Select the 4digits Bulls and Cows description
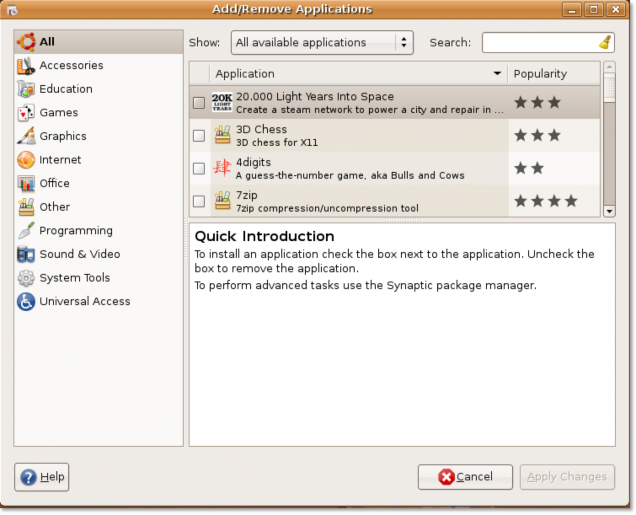Screen dimensions: 636x515 click(350, 176)
